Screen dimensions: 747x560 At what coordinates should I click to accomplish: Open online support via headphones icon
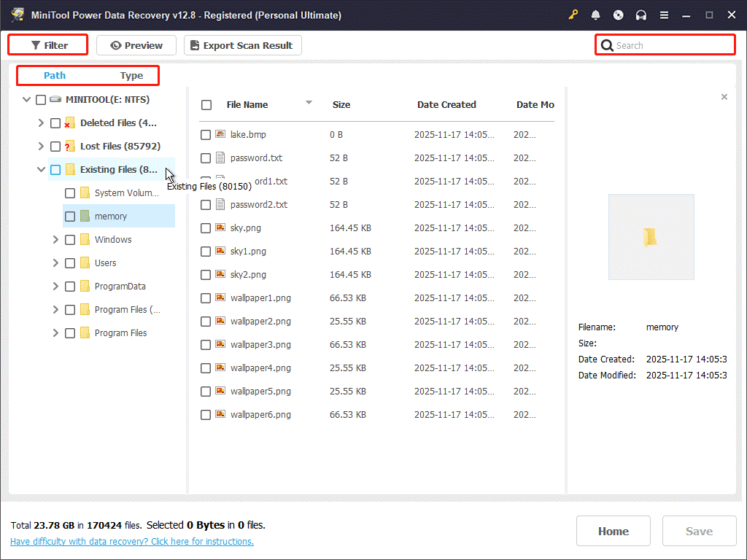641,15
